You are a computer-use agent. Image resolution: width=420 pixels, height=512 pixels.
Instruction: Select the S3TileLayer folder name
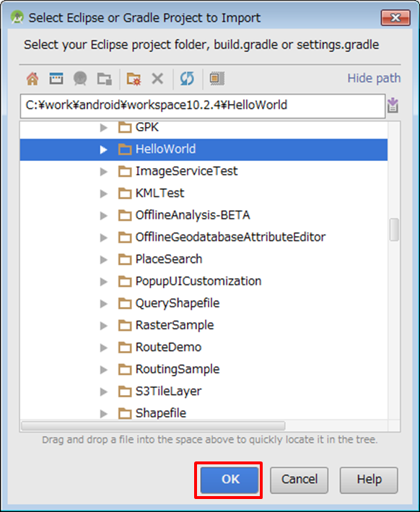[x=168, y=391]
